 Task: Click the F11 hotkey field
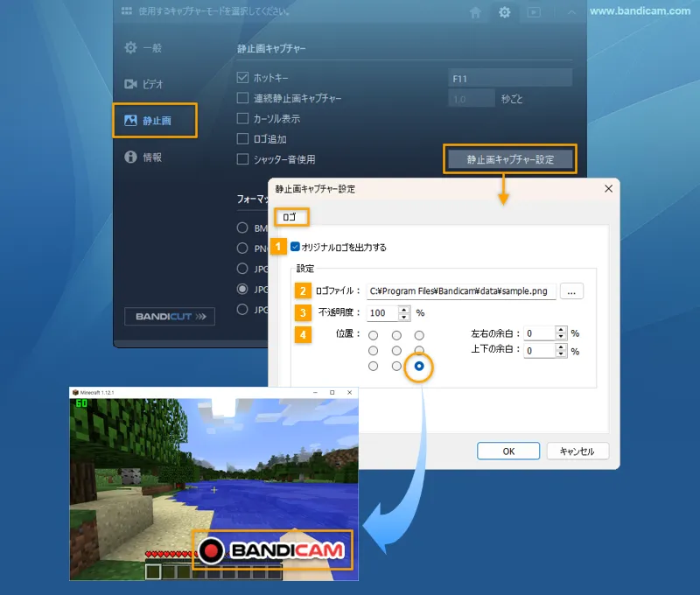[x=510, y=78]
